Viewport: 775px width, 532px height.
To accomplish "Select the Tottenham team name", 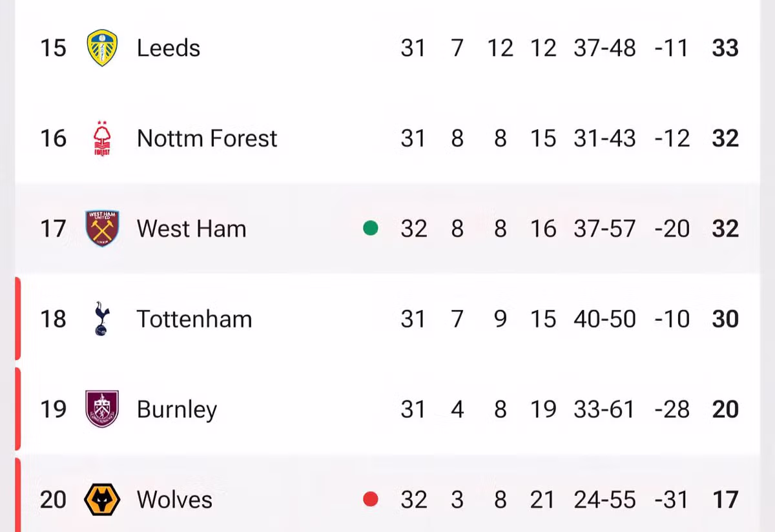I will click(x=194, y=319).
